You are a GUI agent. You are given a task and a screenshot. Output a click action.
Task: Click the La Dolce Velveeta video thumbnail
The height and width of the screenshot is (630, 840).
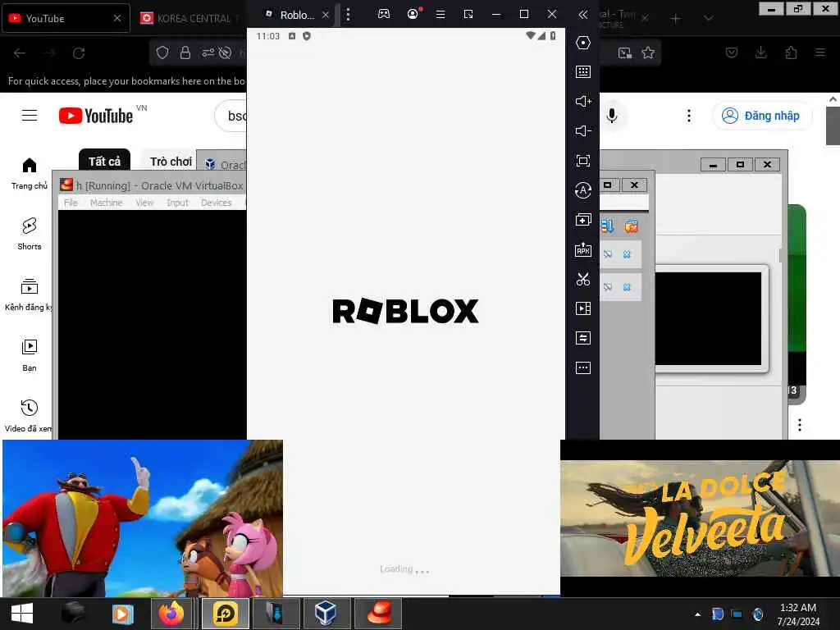(x=700, y=518)
